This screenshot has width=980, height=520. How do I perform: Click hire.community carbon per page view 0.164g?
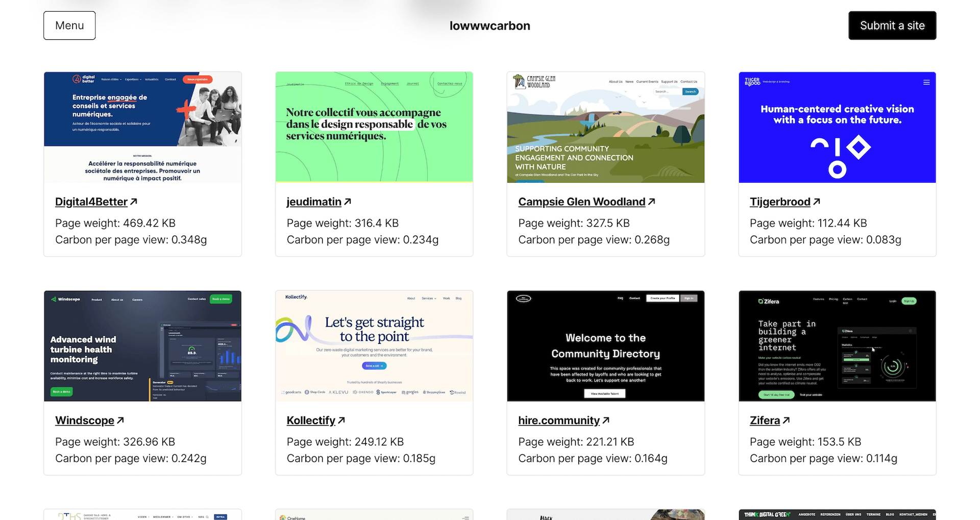pyautogui.click(x=593, y=459)
